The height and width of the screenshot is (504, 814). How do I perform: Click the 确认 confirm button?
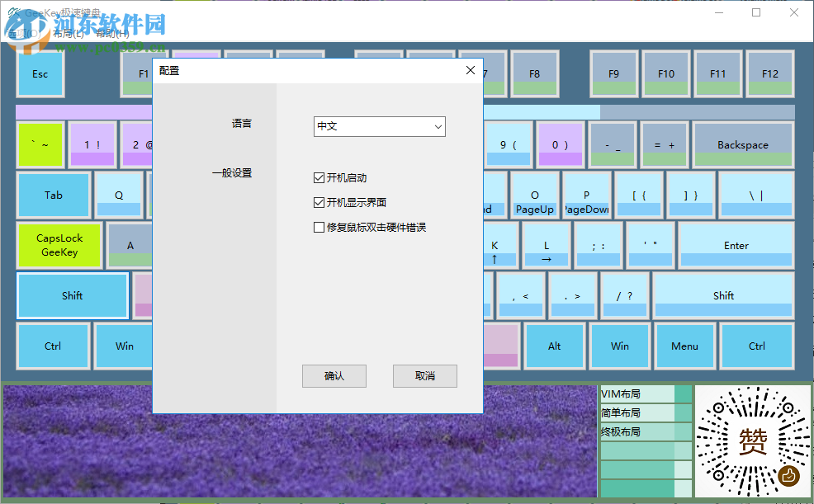click(334, 375)
